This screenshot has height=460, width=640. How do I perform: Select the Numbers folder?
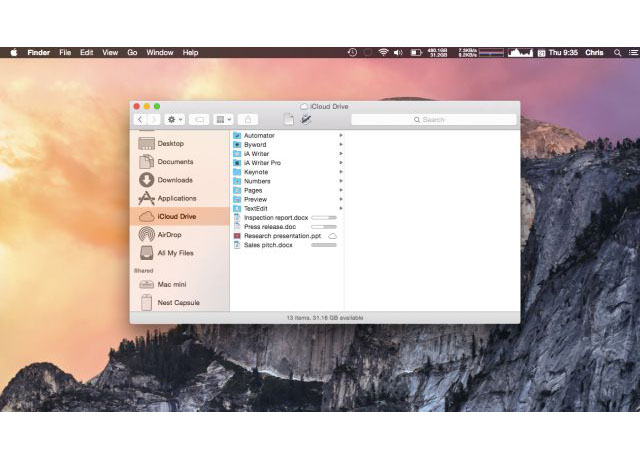[288, 181]
